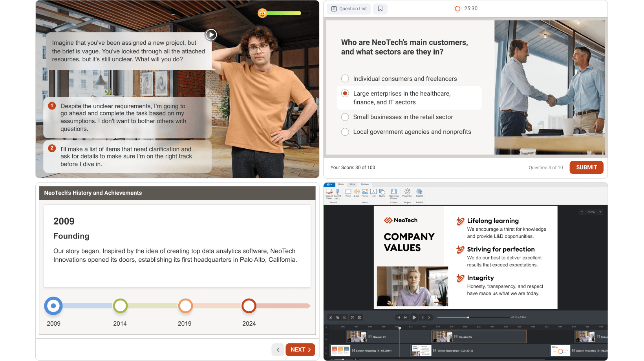Select Individual consumers and freelancers answer
This screenshot has height=361, width=644.
coord(399,79)
